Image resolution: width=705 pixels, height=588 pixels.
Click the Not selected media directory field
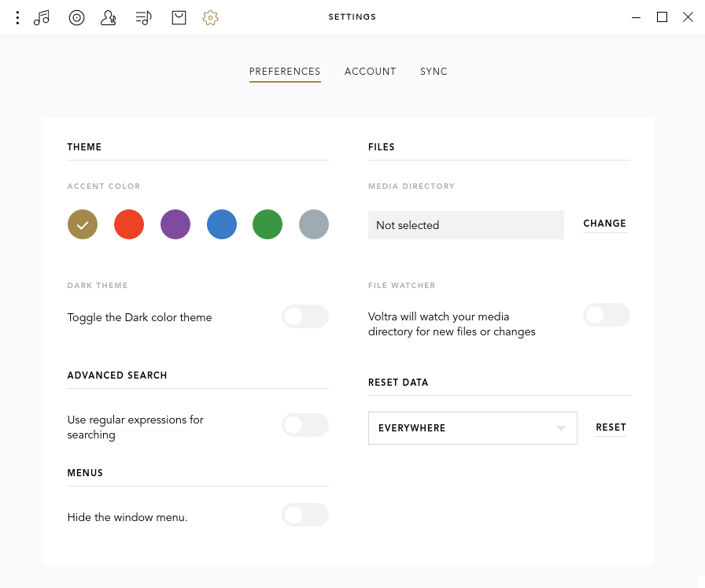tap(466, 225)
